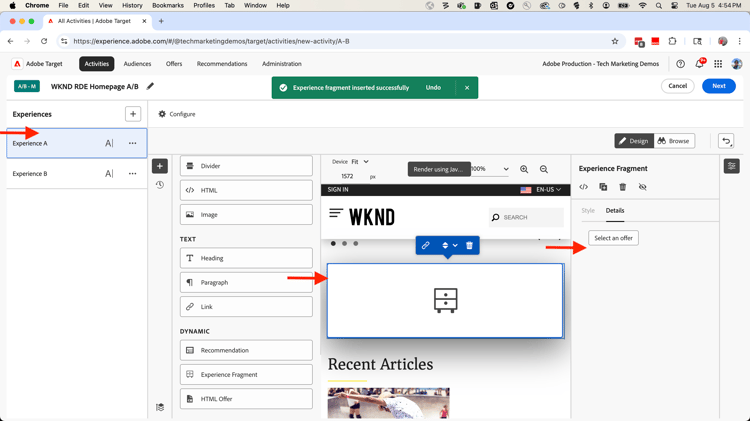Click SIGN IN on WKND page
Screen dimensions: 750x421
coord(338,189)
